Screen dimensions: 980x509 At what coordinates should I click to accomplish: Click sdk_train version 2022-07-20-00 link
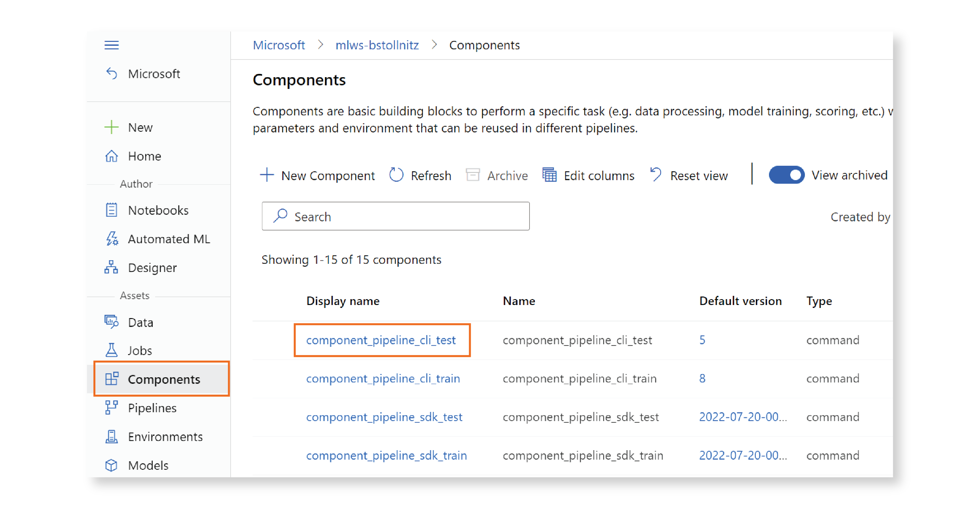tap(743, 455)
